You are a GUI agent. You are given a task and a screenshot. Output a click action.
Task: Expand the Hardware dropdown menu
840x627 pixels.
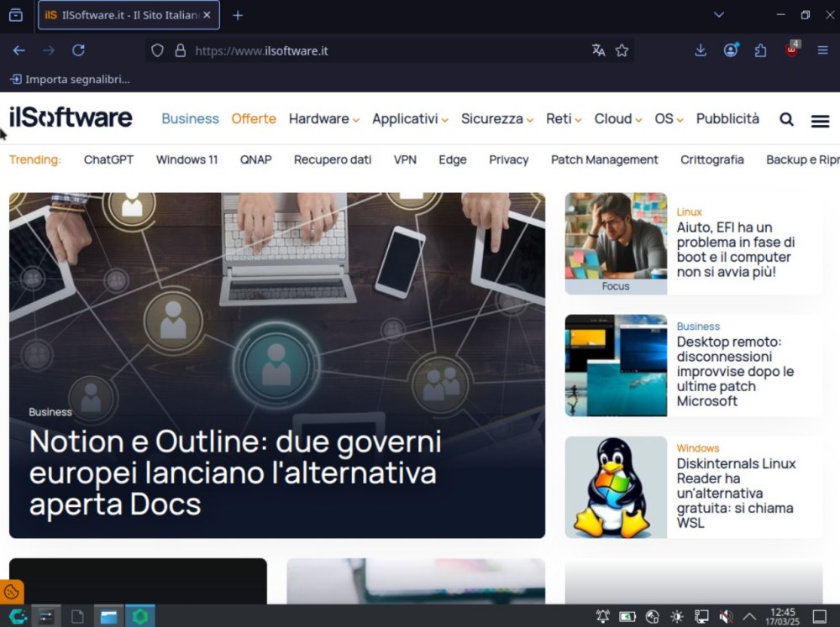(x=323, y=118)
